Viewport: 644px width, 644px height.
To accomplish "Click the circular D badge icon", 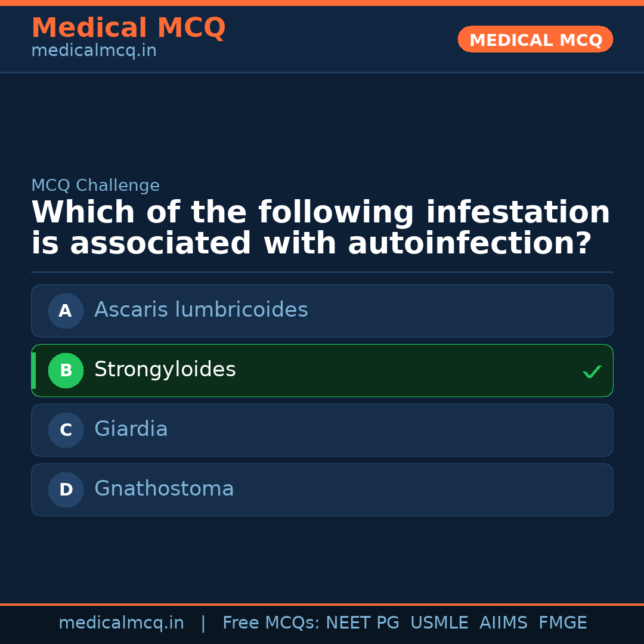I will pyautogui.click(x=66, y=490).
